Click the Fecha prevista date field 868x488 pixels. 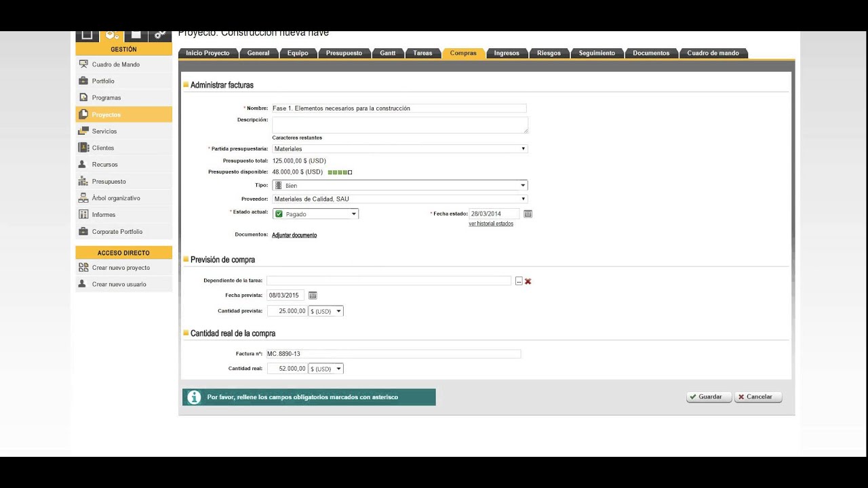[x=285, y=296]
